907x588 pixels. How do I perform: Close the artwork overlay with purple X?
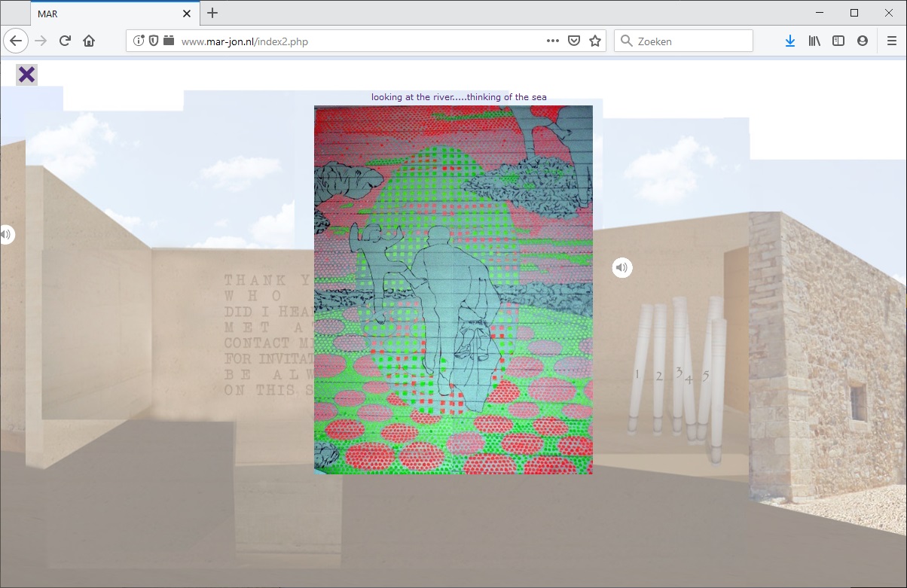point(26,75)
